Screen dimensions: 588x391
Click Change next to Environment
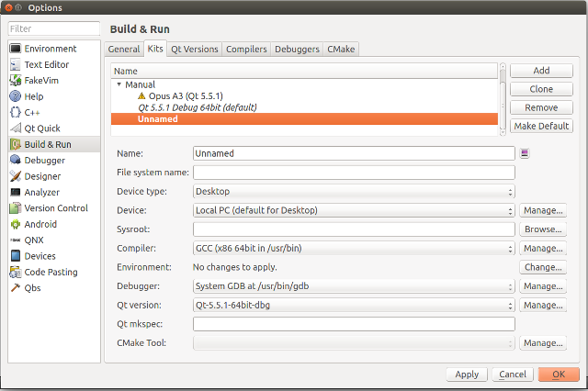543,267
